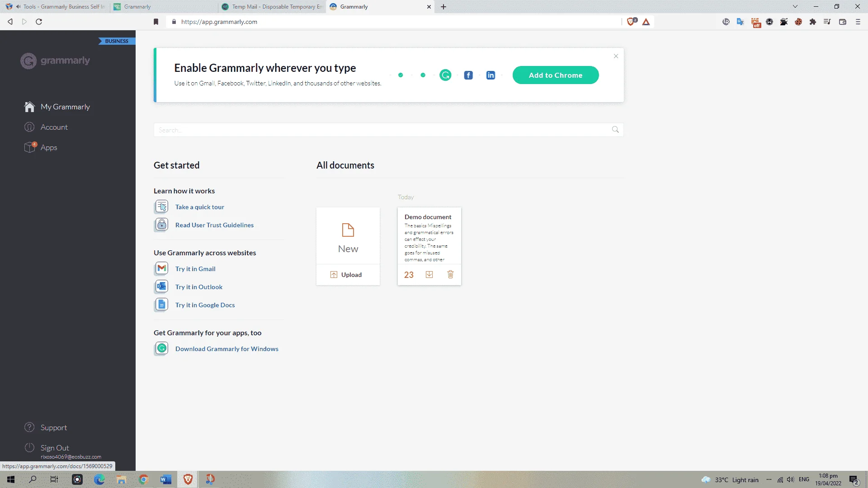Click the Facebook icon in banner

[x=468, y=75]
